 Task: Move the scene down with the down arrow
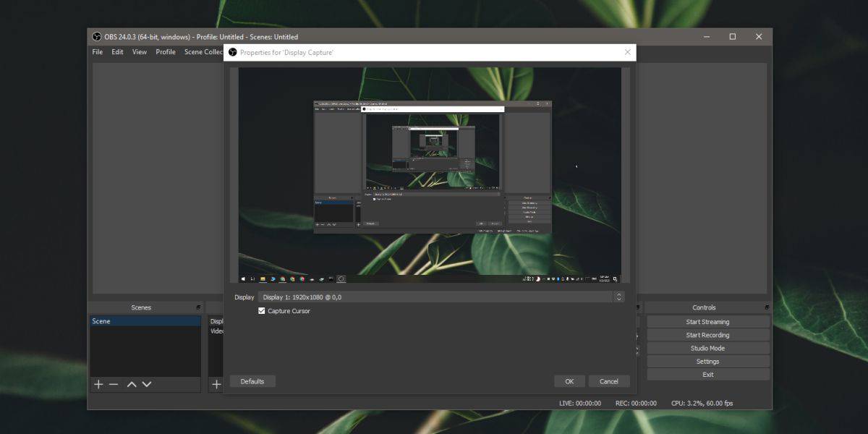[147, 384]
